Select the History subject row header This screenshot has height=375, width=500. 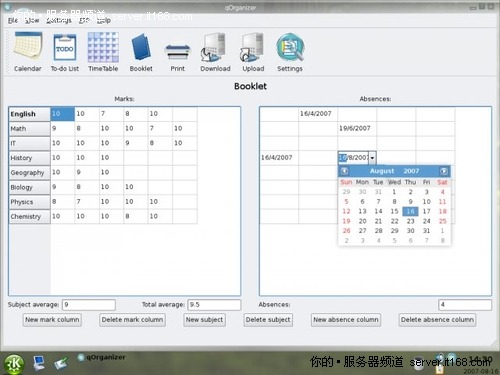[x=30, y=158]
